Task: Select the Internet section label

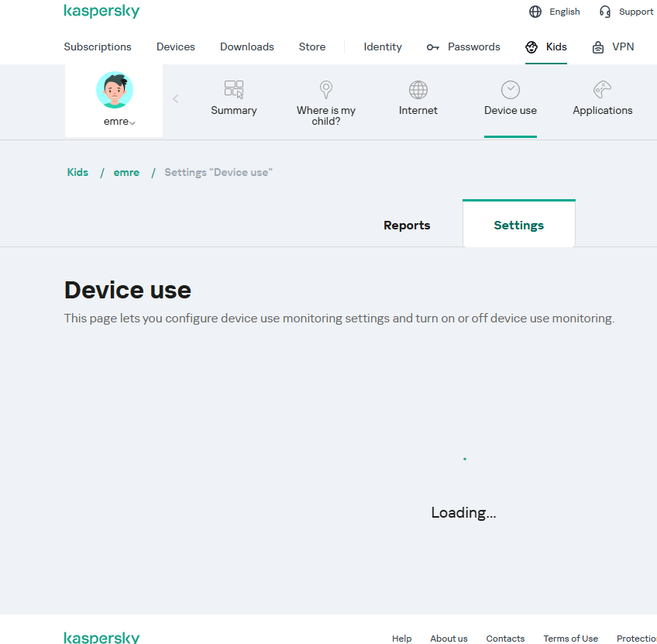Action: click(418, 111)
